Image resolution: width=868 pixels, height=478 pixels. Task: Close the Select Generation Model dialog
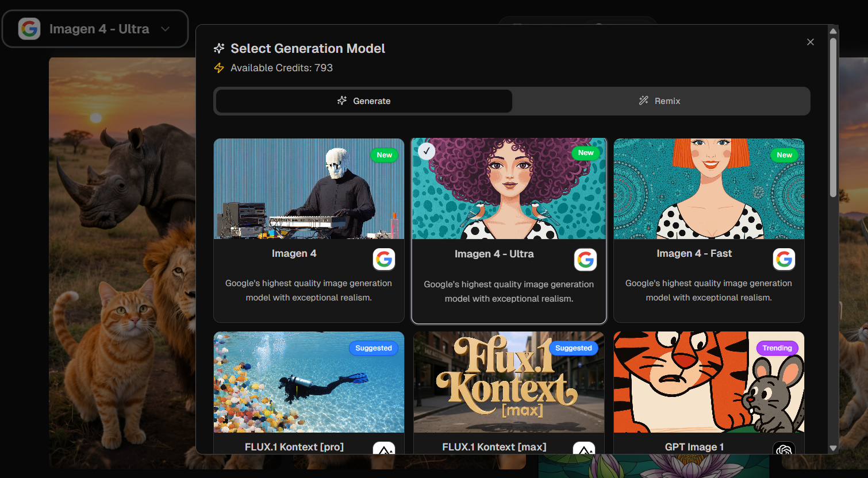tap(811, 42)
